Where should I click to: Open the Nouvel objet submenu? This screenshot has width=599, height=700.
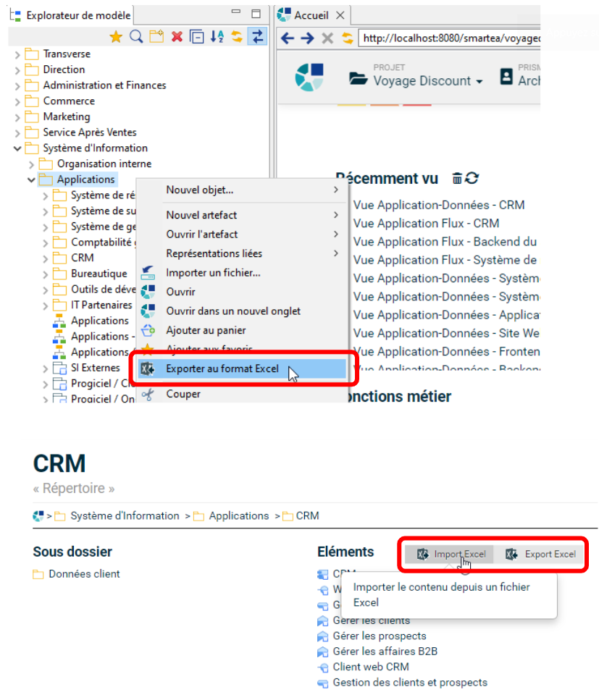tap(199, 190)
